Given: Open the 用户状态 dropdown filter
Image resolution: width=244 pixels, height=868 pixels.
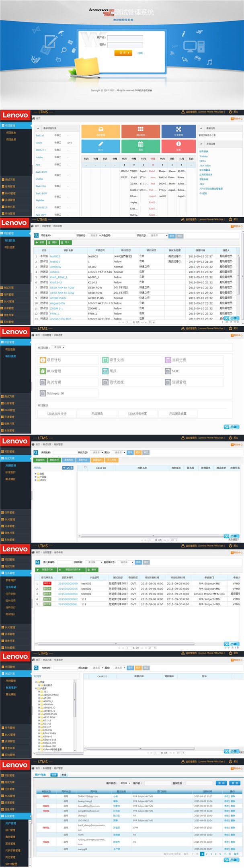Looking at the screenshot, I should point(125,783).
